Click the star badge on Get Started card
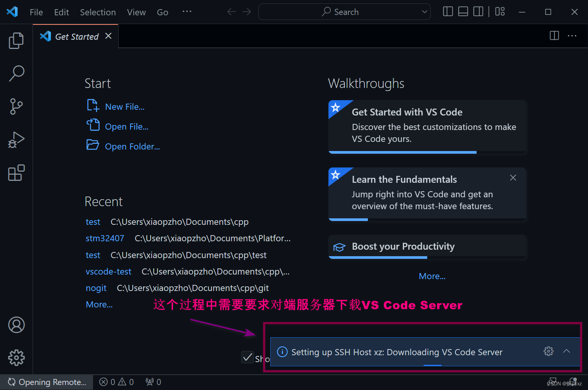The height and width of the screenshot is (390, 588). [335, 107]
